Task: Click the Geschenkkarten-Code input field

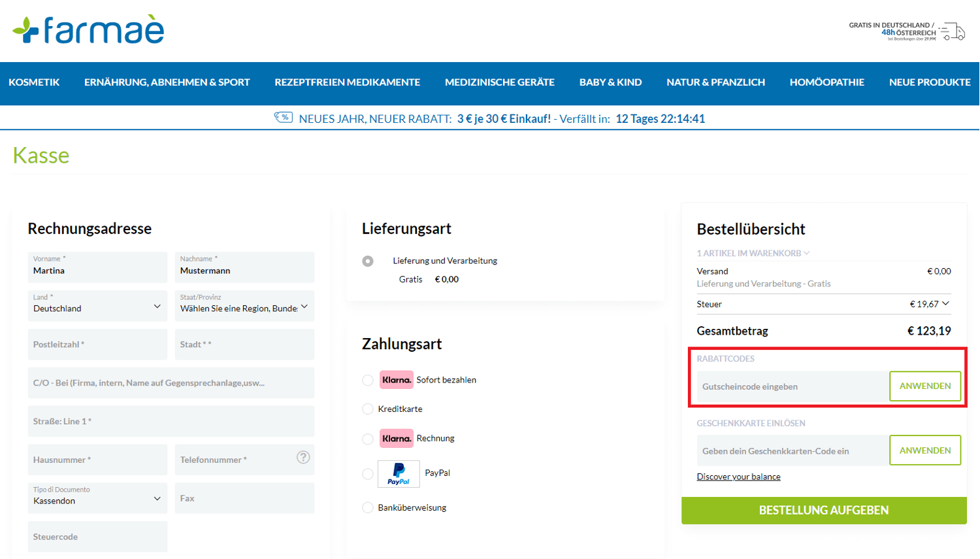Action: [x=793, y=450]
